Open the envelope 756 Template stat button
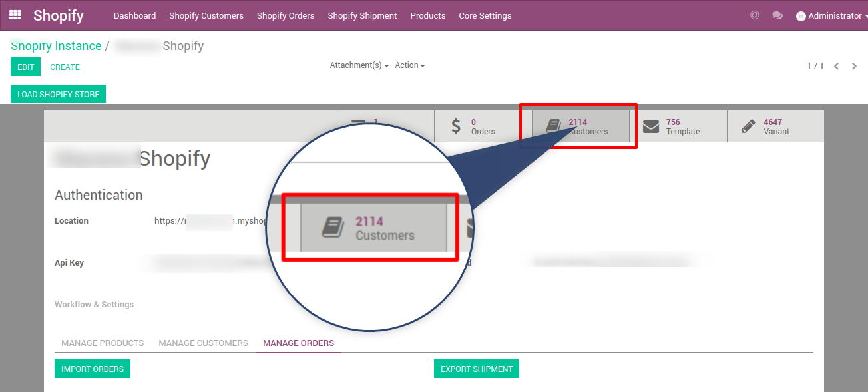868x392 pixels. (x=678, y=126)
